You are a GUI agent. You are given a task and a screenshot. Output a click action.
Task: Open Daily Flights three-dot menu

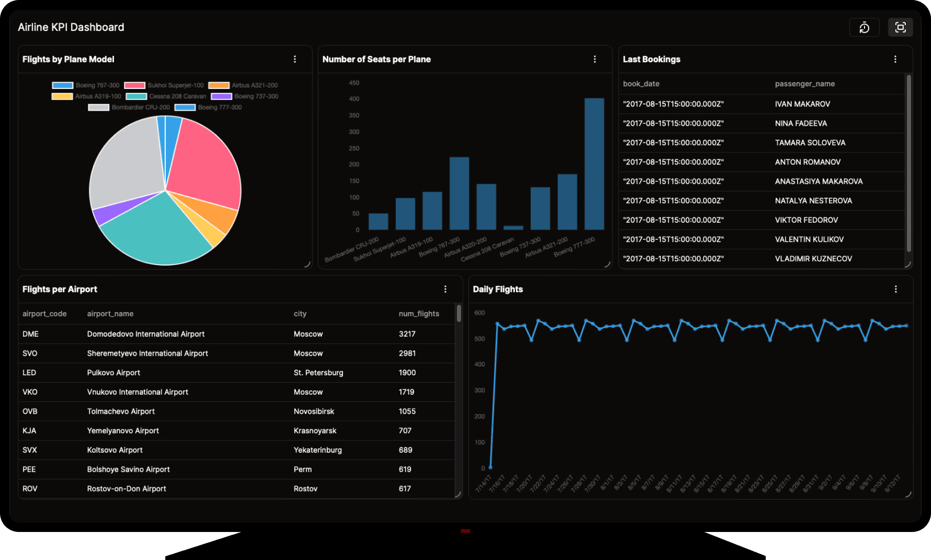point(896,289)
